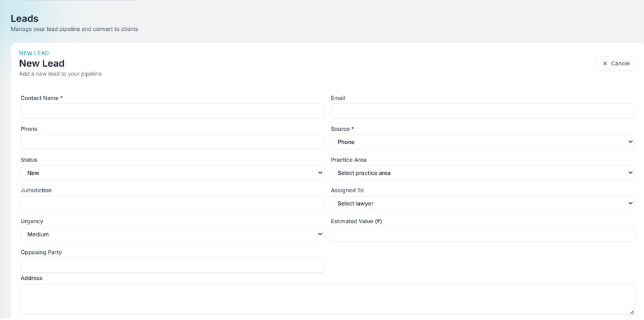Click the Contact Name field label
Viewport: 644px width, 320px height.
pyautogui.click(x=42, y=98)
